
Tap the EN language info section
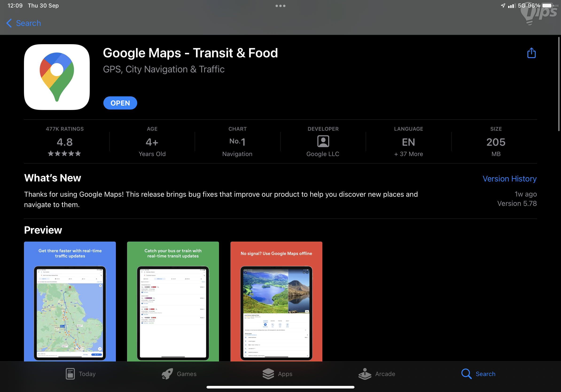click(x=408, y=142)
